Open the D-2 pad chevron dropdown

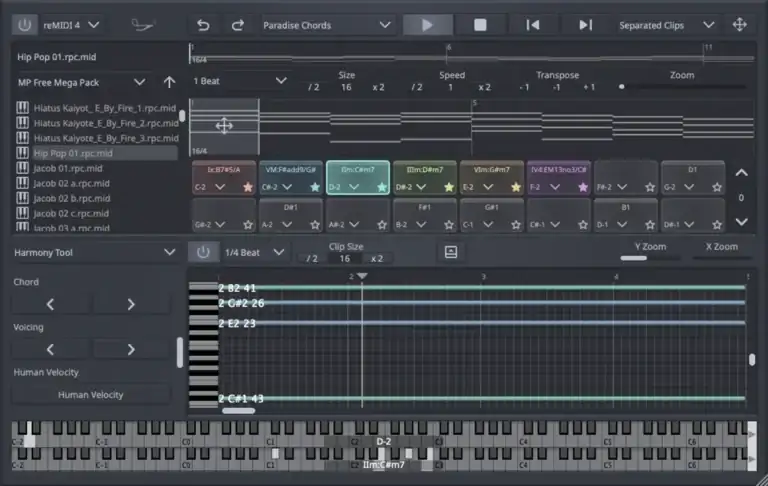click(x=354, y=187)
